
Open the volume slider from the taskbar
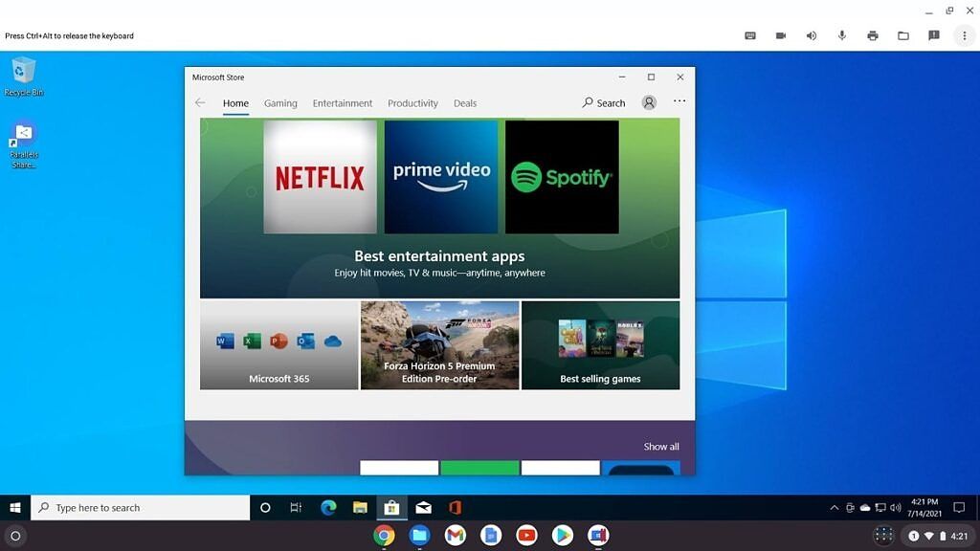point(895,507)
